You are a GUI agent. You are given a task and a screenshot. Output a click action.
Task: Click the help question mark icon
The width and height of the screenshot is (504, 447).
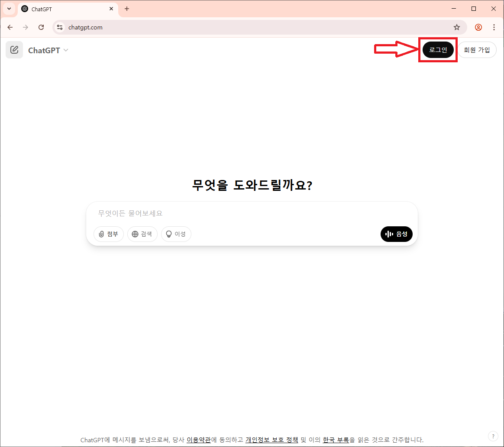(493, 436)
